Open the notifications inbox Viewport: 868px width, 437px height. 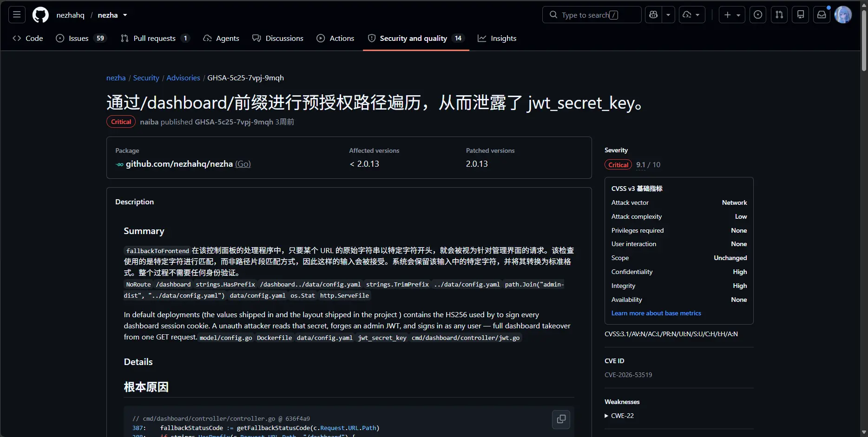point(822,15)
